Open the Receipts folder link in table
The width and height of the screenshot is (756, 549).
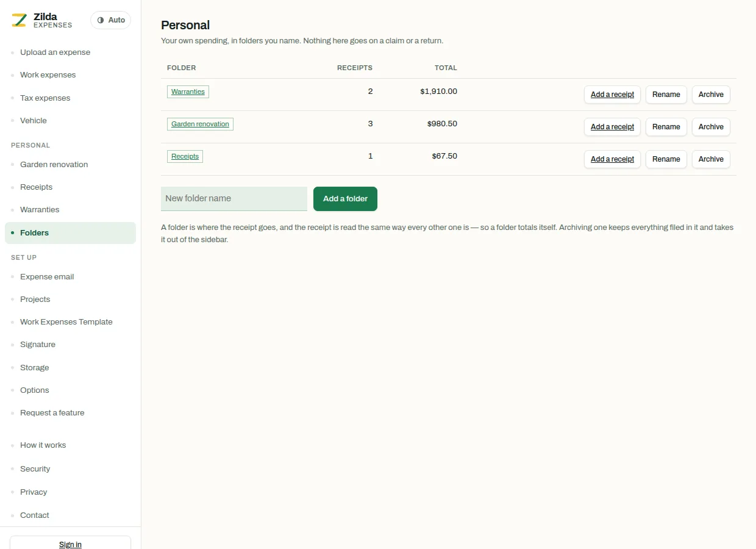click(185, 156)
